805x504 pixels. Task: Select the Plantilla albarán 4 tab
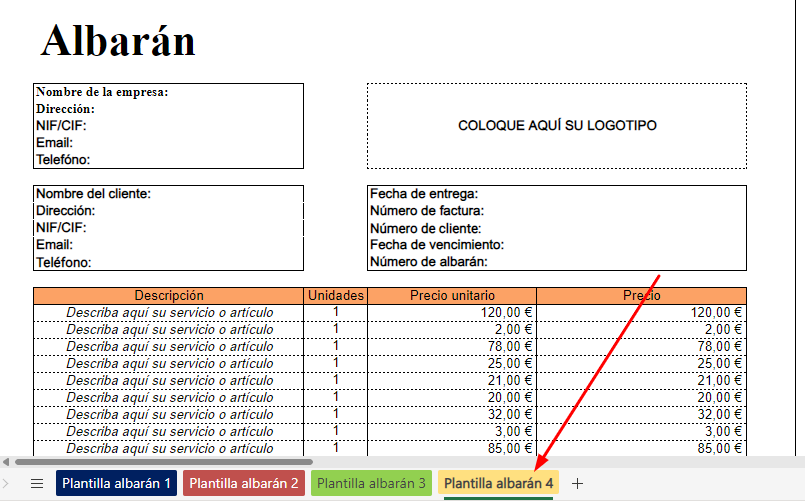click(499, 483)
